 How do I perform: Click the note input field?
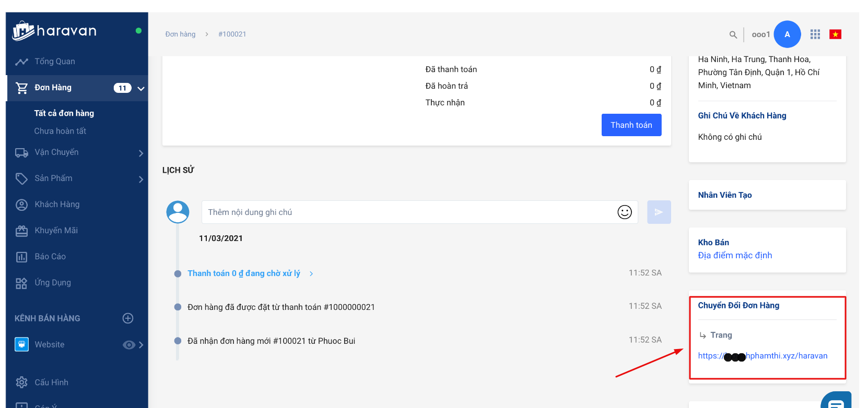point(407,212)
